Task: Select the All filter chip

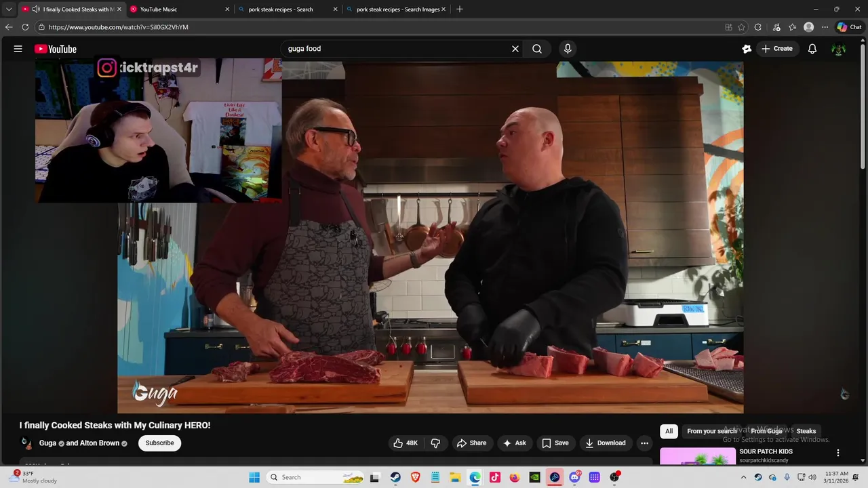Action: coord(669,431)
